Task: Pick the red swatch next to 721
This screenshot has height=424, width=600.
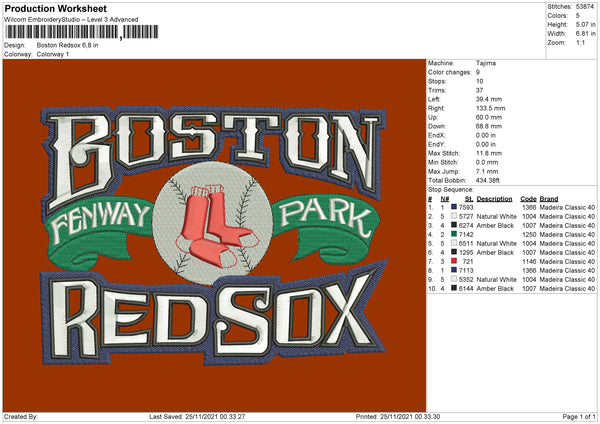Action: point(454,261)
